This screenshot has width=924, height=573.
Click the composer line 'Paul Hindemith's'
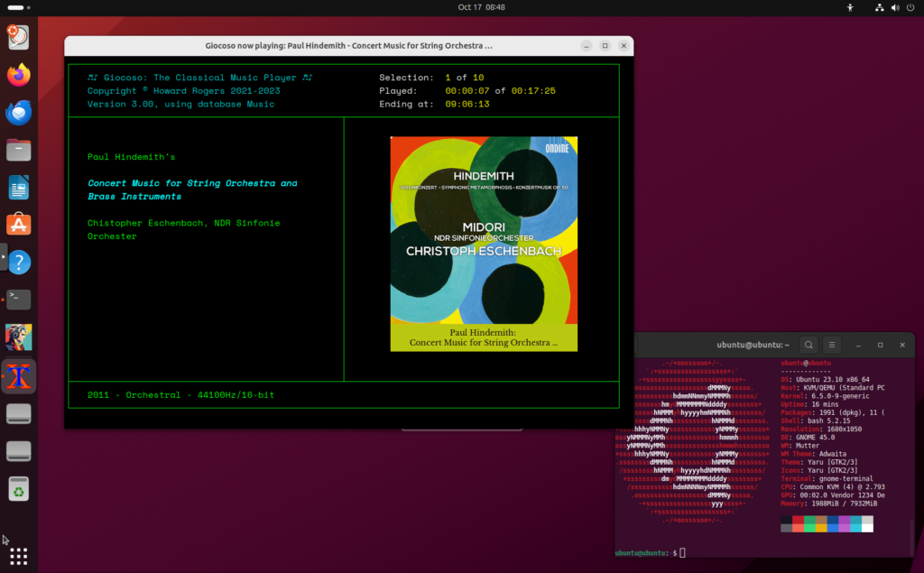pyautogui.click(x=132, y=157)
